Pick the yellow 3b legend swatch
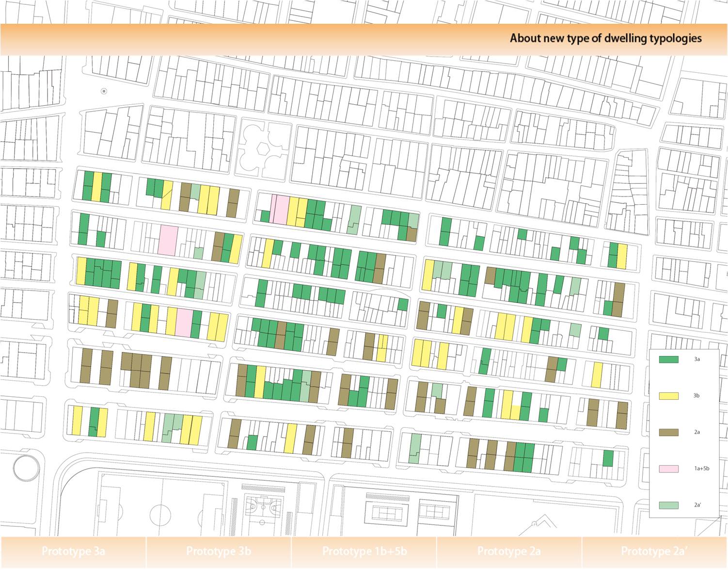Viewport: 728px width, 570px height. 668,396
